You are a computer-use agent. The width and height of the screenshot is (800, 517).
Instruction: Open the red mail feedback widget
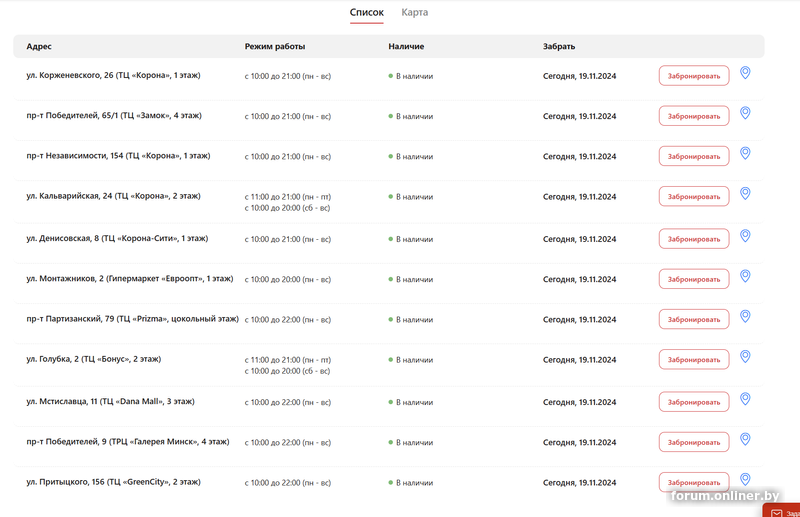(x=782, y=510)
